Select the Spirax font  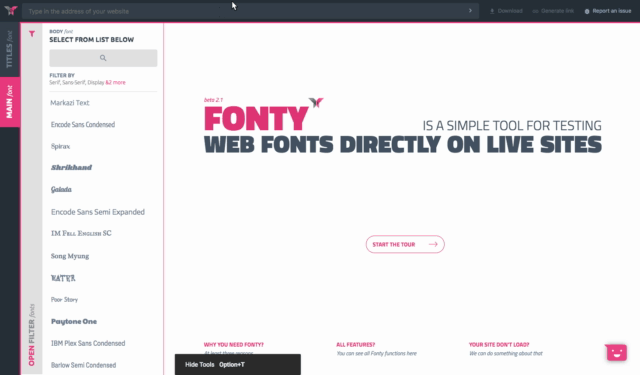tap(60, 146)
